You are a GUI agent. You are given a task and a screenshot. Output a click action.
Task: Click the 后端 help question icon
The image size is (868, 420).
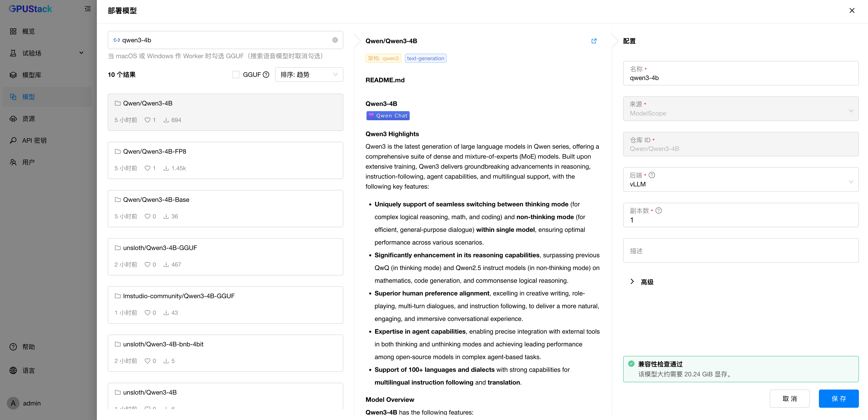pyautogui.click(x=652, y=175)
